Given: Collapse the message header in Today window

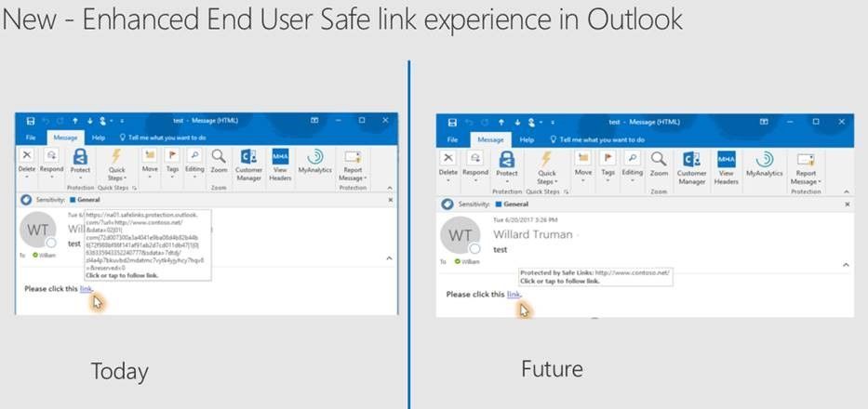Looking at the screenshot, I should pos(389,257).
